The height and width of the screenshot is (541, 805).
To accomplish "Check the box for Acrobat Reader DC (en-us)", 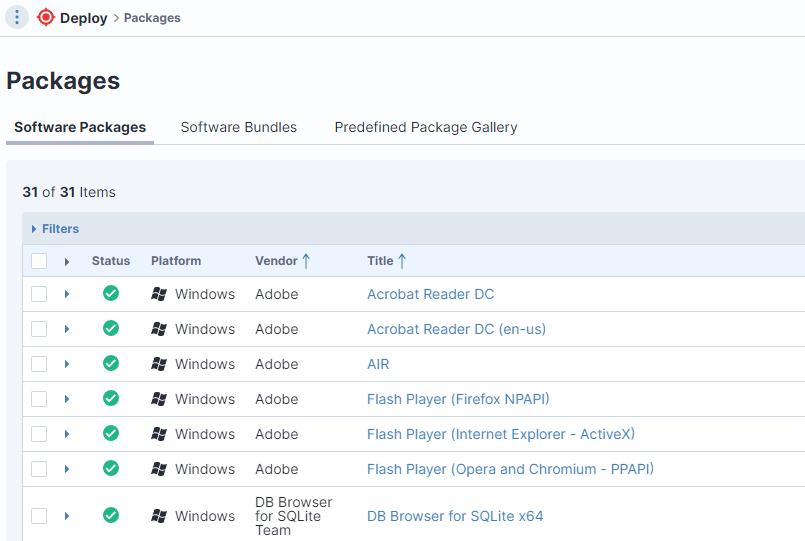I will point(39,329).
